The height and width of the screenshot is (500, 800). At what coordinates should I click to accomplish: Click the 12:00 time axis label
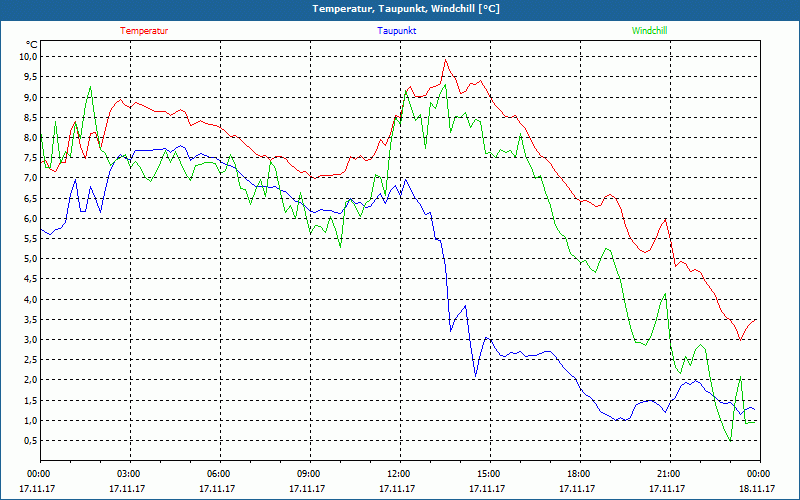(x=399, y=474)
